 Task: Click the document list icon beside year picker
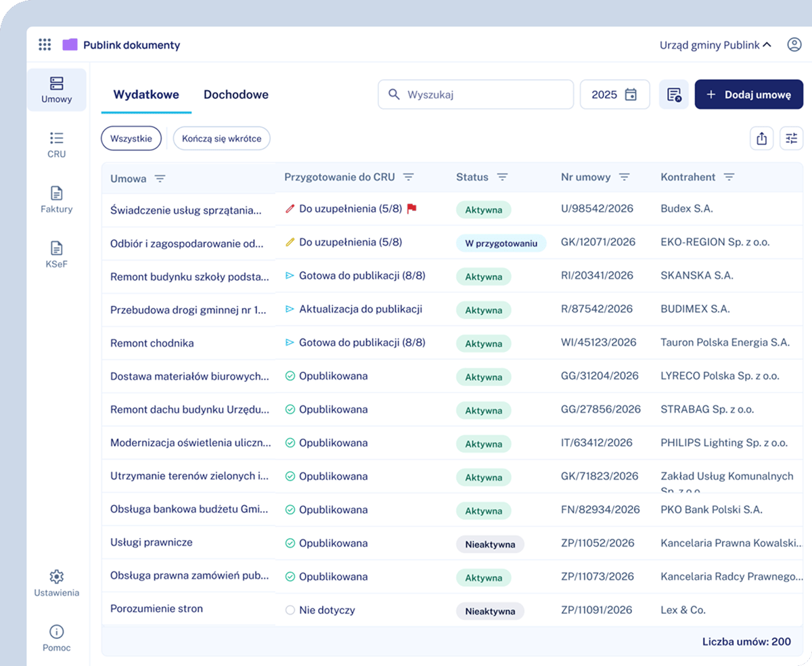pos(674,95)
